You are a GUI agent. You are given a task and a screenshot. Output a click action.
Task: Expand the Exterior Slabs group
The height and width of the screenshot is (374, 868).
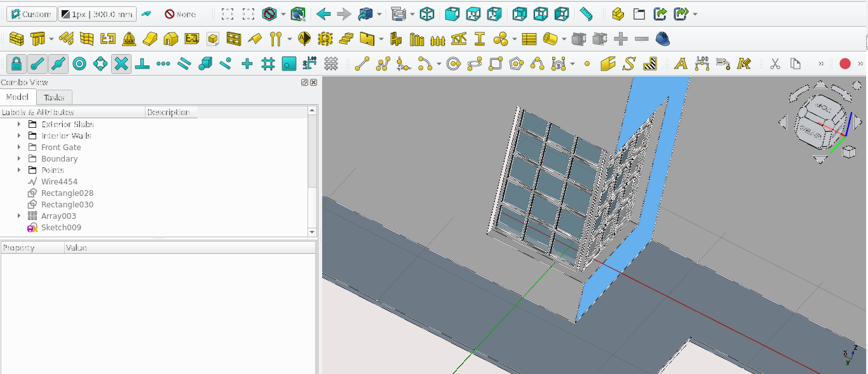point(19,125)
